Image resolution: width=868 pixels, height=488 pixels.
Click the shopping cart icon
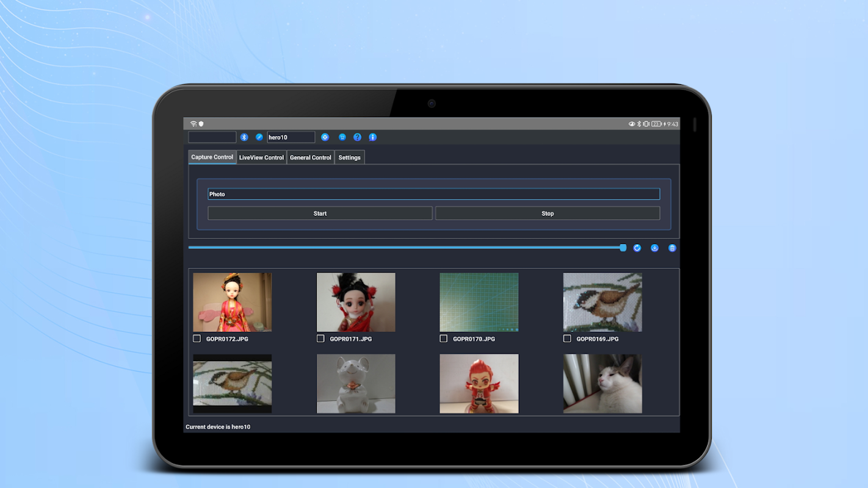(342, 137)
